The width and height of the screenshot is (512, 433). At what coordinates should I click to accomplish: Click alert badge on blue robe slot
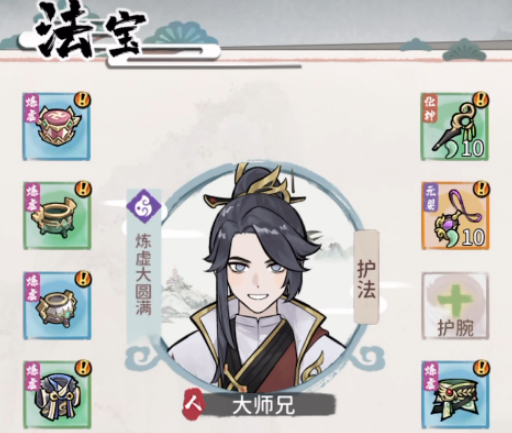tap(83, 367)
